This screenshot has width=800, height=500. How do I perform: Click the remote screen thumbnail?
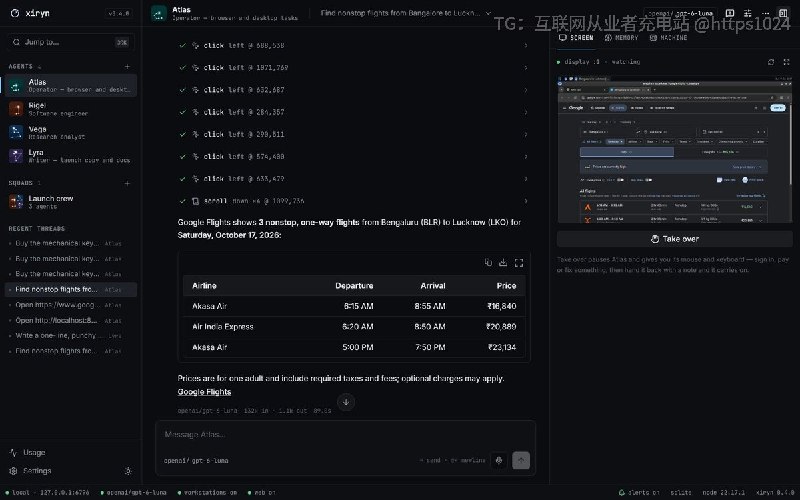pos(674,149)
